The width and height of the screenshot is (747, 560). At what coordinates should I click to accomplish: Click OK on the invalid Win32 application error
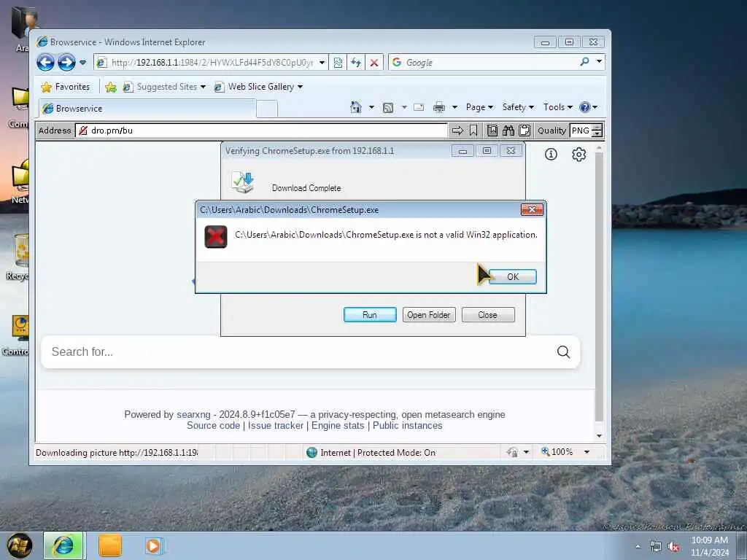coord(513,276)
